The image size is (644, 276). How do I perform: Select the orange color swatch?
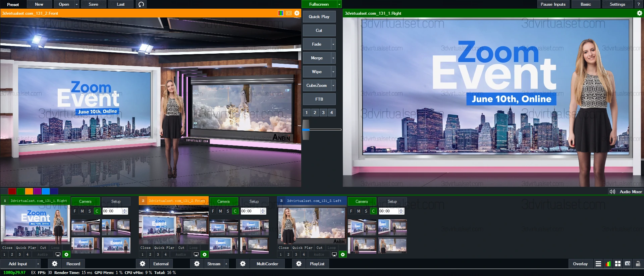click(29, 191)
